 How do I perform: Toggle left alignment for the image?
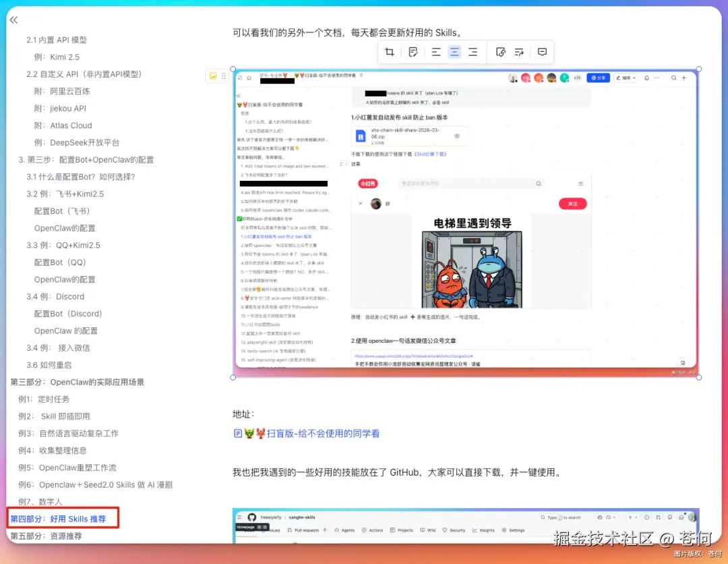[436, 51]
